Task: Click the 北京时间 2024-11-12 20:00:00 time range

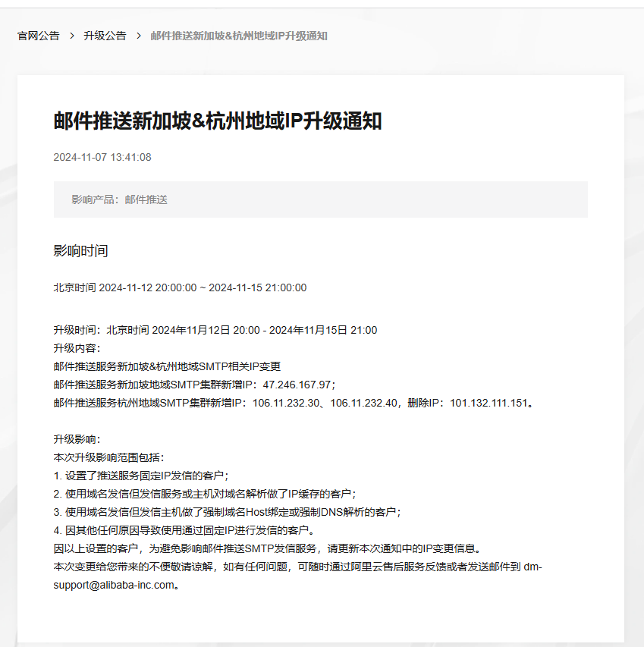Action: pos(180,287)
